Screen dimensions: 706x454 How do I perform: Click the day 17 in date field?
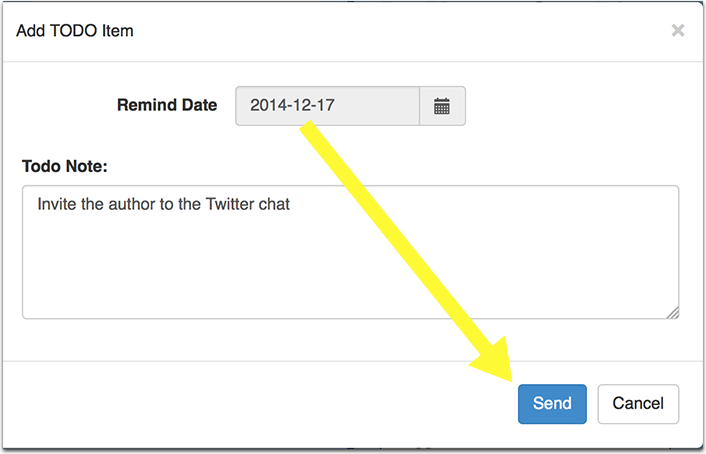321,105
